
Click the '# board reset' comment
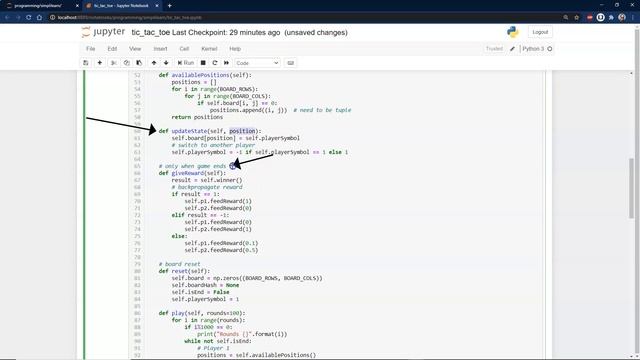(180, 264)
